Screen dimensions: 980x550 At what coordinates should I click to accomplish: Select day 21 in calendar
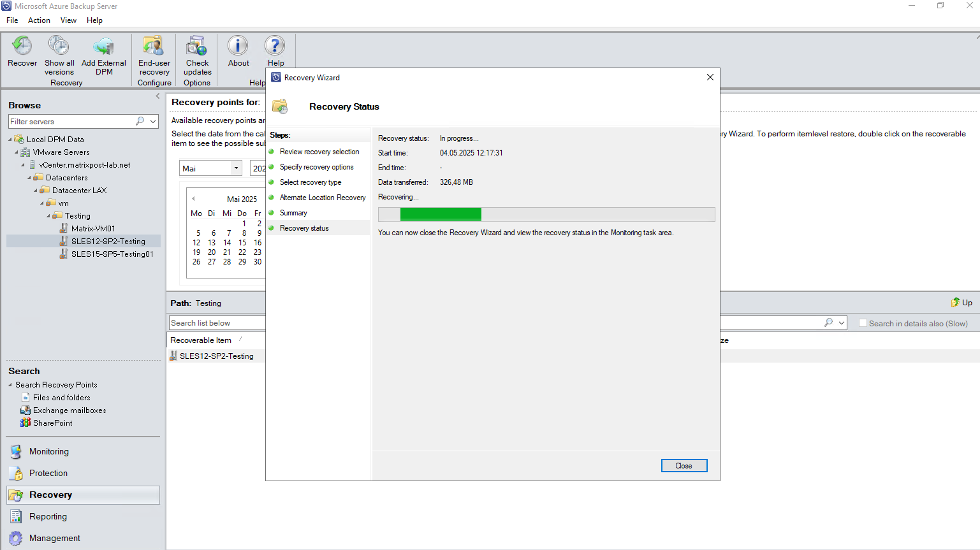point(227,252)
